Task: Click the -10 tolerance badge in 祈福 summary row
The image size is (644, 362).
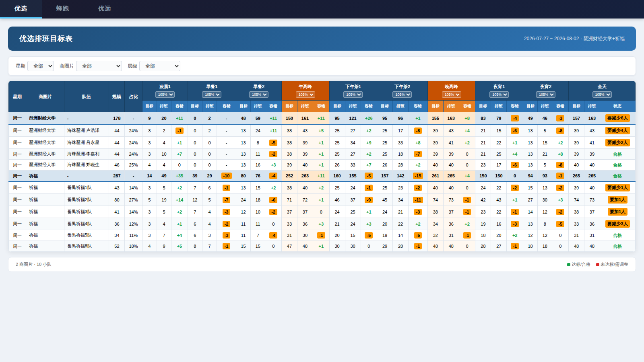Action: 227,176
